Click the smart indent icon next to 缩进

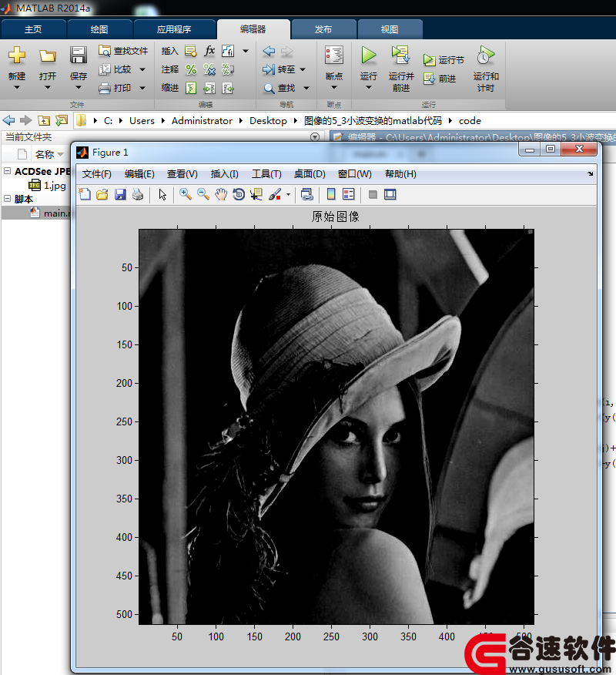click(191, 88)
